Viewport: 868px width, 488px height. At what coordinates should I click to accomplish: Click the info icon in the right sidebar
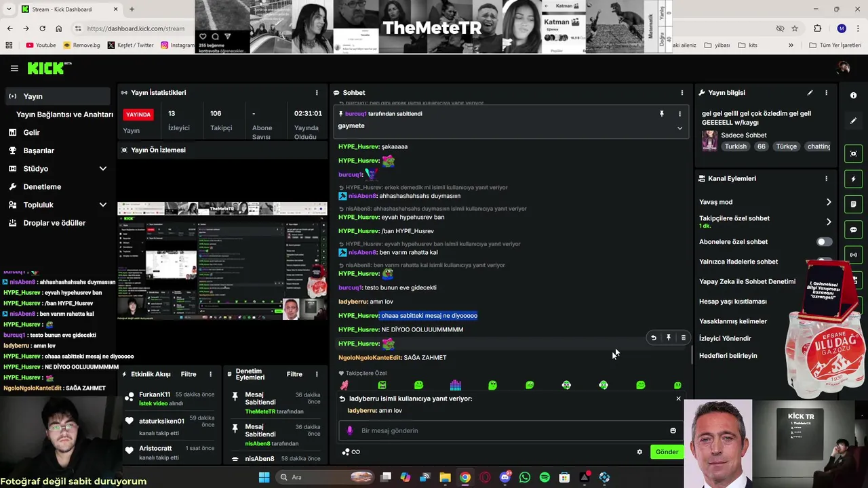point(853,96)
